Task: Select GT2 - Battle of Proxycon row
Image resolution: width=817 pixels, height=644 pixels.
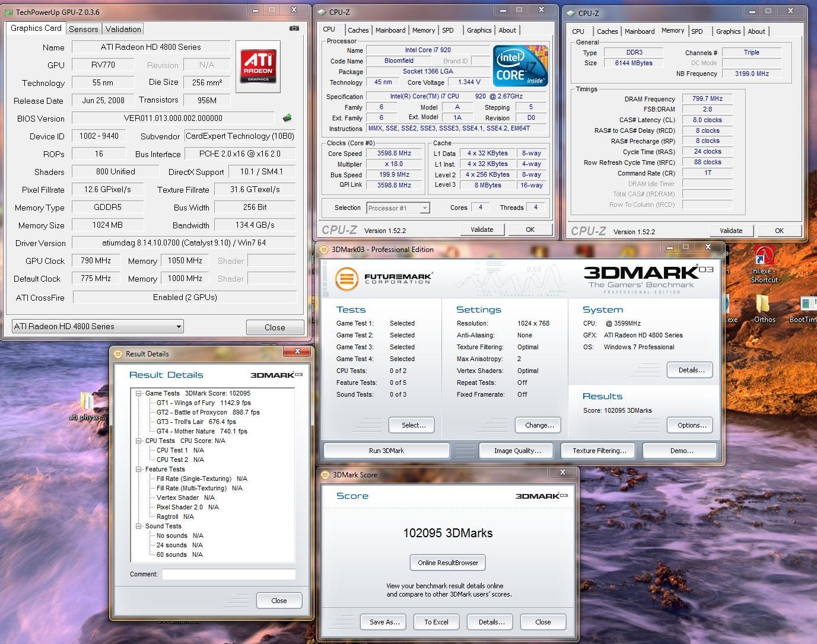Action: click(x=208, y=412)
